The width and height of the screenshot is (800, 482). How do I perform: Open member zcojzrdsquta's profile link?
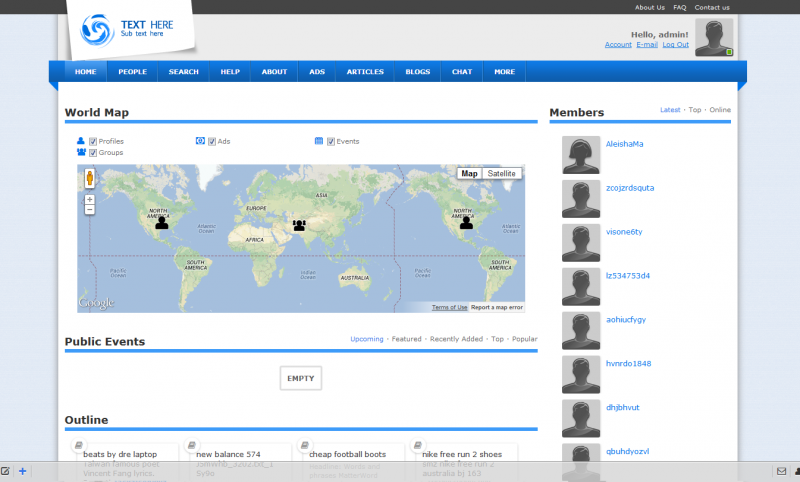pyautogui.click(x=630, y=188)
